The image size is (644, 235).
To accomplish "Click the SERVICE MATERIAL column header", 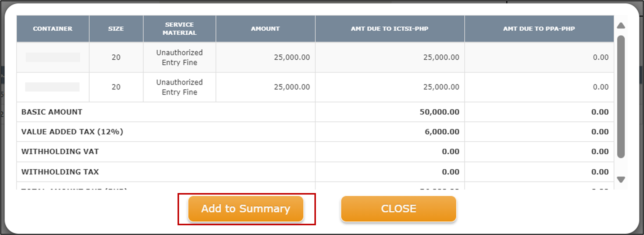I will tap(179, 29).
